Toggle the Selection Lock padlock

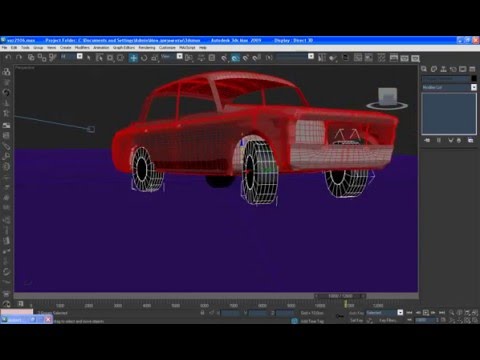click(x=202, y=313)
